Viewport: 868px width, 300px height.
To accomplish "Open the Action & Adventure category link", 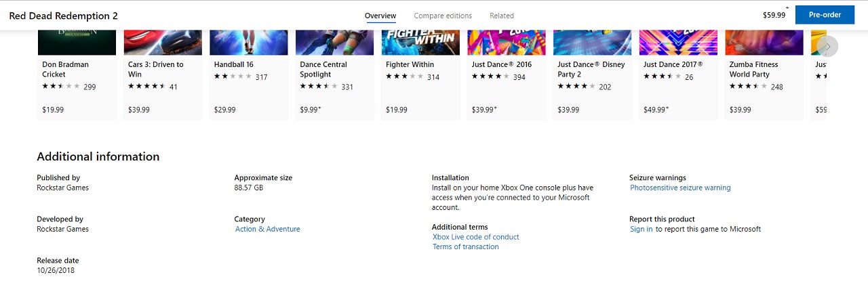I will (267, 229).
